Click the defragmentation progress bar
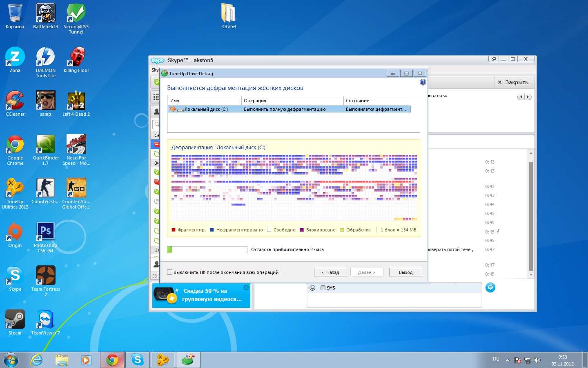The image size is (588, 368). coord(207,249)
